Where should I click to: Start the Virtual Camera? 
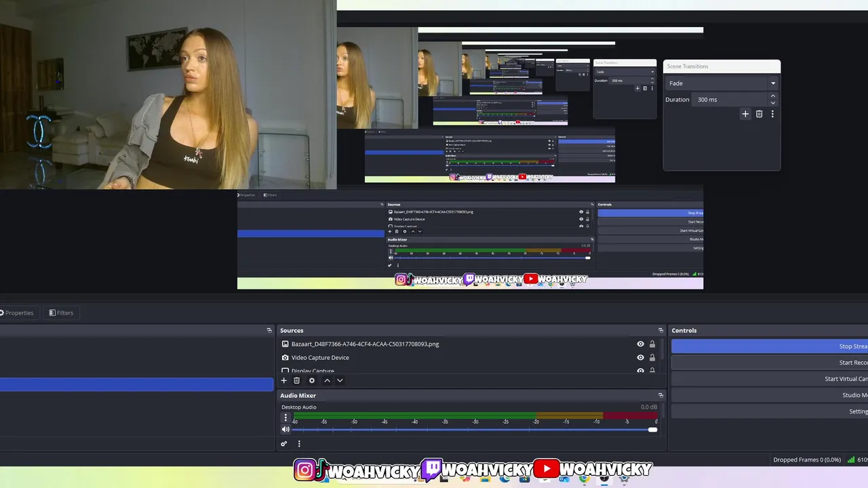tap(770, 379)
